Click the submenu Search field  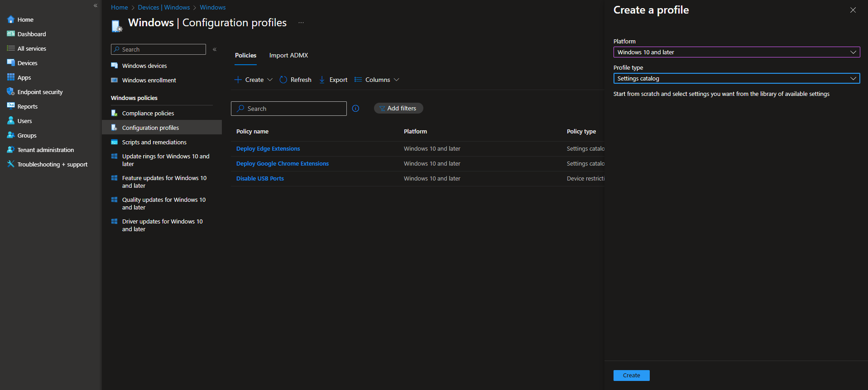click(x=158, y=49)
